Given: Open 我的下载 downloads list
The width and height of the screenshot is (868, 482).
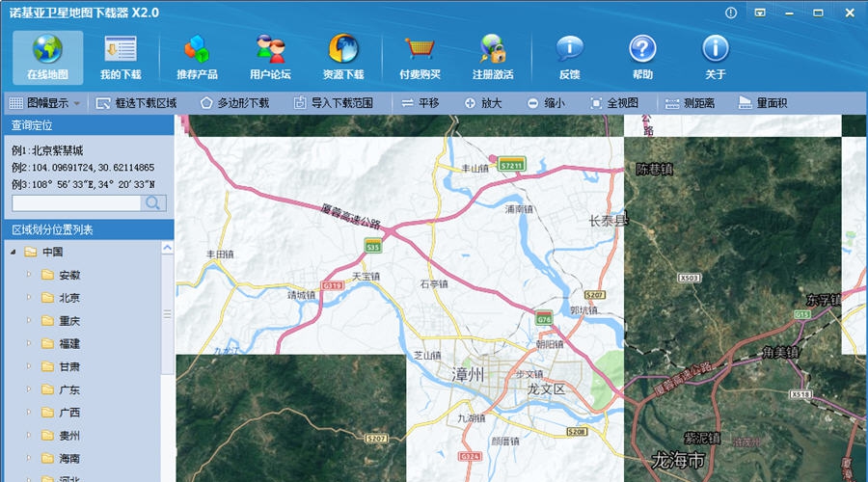Looking at the screenshot, I should pyautogui.click(x=121, y=58).
